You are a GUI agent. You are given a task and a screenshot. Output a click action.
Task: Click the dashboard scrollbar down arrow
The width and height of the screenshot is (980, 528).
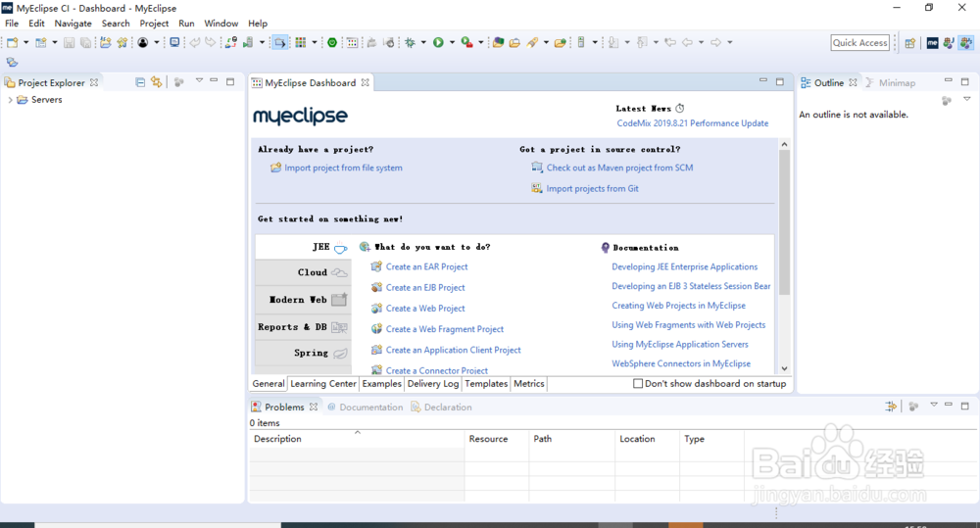(784, 368)
